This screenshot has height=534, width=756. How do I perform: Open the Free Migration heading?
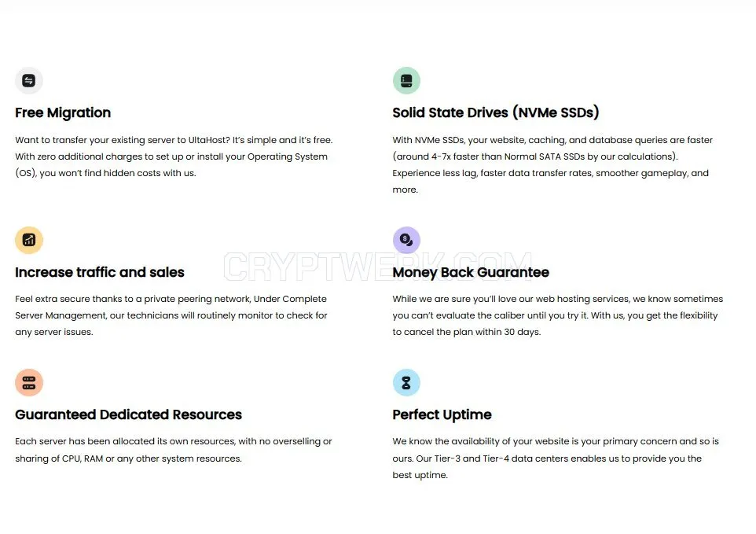tap(63, 112)
